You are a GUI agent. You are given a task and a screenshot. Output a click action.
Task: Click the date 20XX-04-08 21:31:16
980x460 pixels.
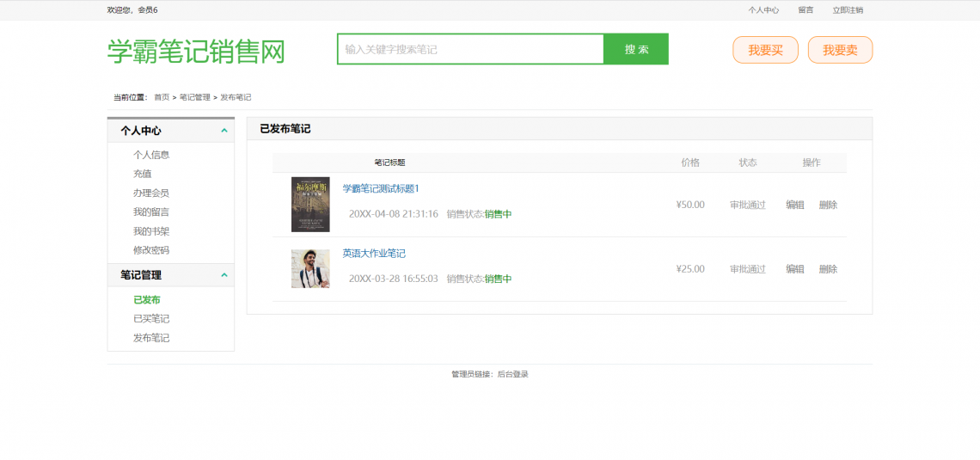coord(393,214)
